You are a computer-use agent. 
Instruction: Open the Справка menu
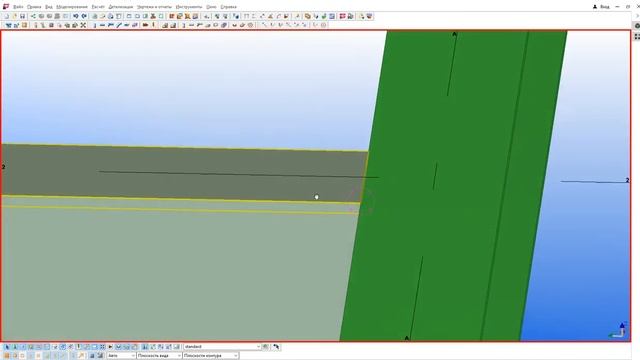(x=229, y=7)
